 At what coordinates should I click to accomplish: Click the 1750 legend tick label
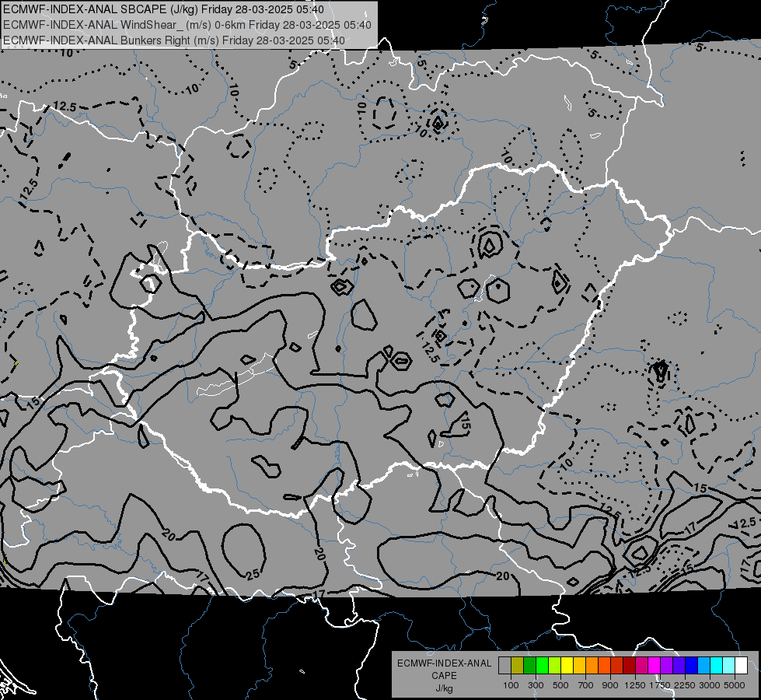point(660,685)
